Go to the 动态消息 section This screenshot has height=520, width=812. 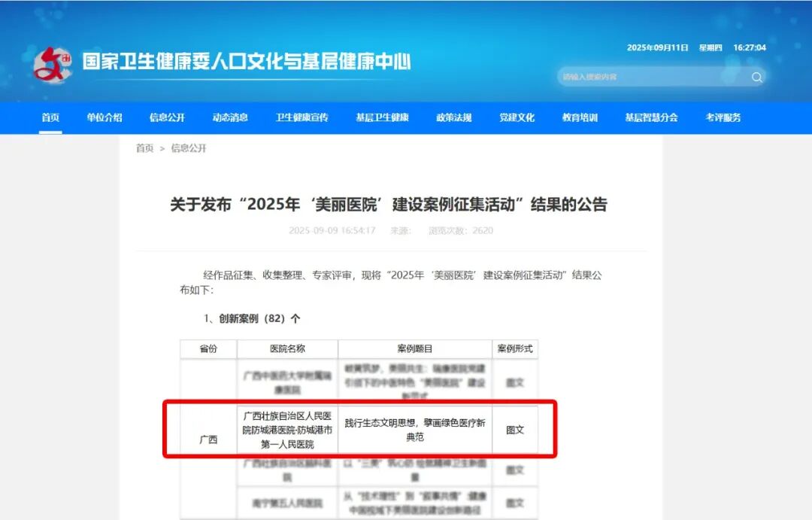pos(230,117)
